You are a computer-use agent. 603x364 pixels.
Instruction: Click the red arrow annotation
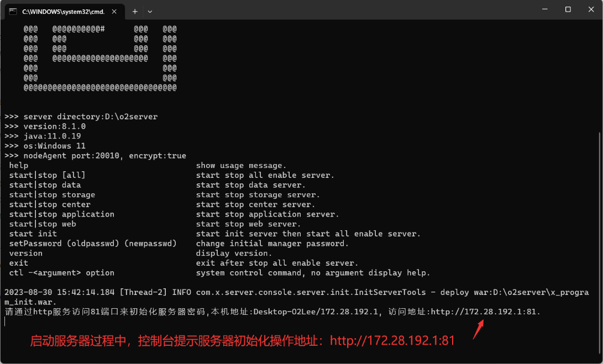[478, 330]
